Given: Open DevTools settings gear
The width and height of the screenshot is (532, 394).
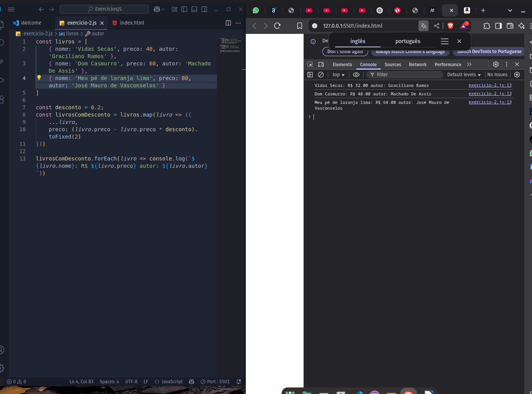Looking at the screenshot, I should [x=496, y=65].
